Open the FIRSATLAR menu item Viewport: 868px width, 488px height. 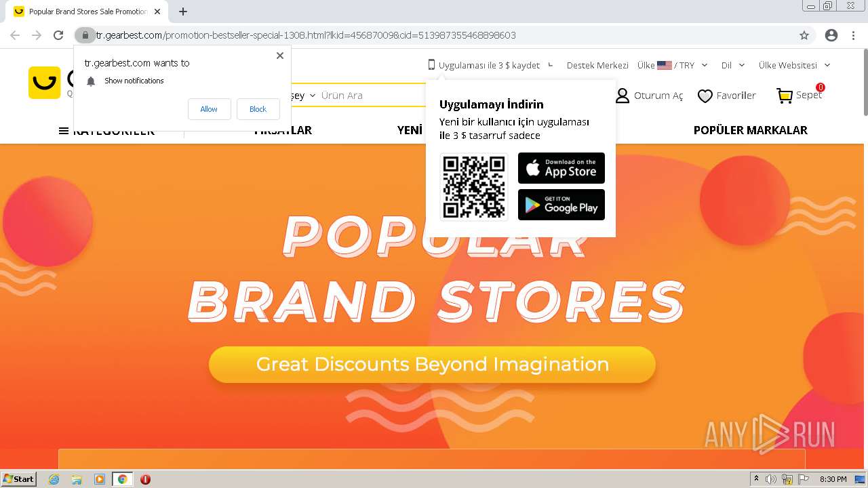coord(283,130)
